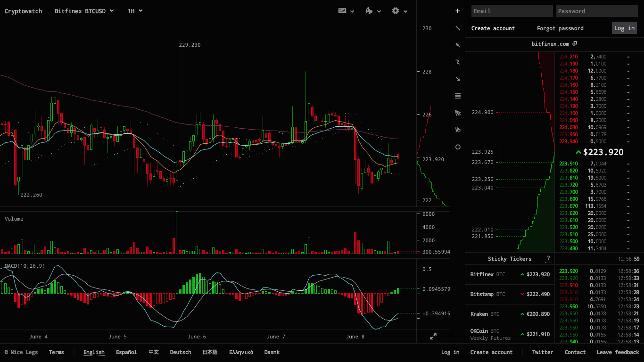
Task: Switch language to 中文
Action: click(154, 352)
